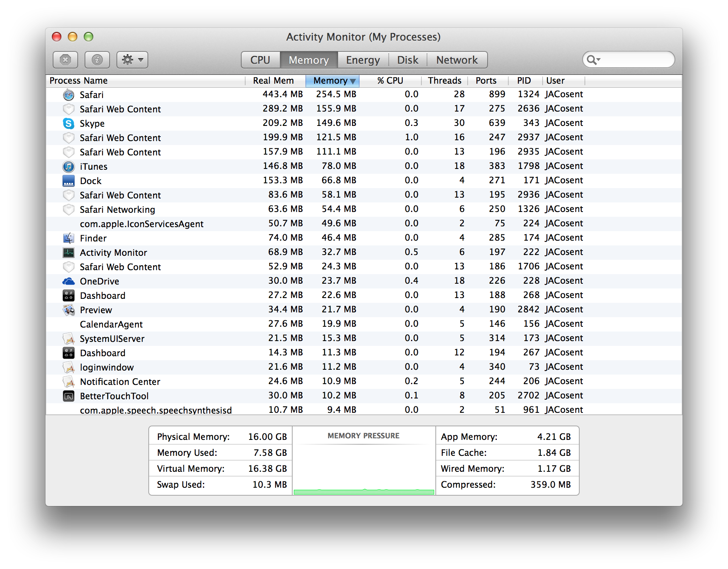Click shield icon of Safari Web Content PID 2935
This screenshot has width=728, height=569.
pos(69,152)
